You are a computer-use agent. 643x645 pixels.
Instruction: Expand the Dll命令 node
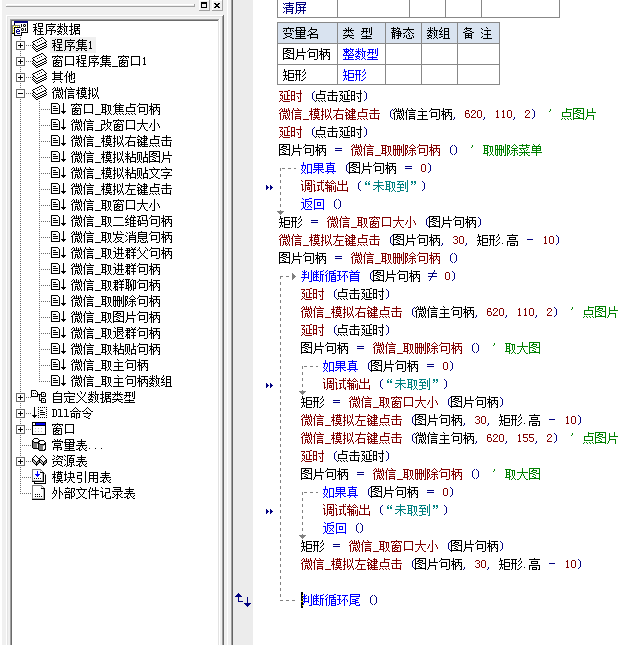click(x=20, y=413)
